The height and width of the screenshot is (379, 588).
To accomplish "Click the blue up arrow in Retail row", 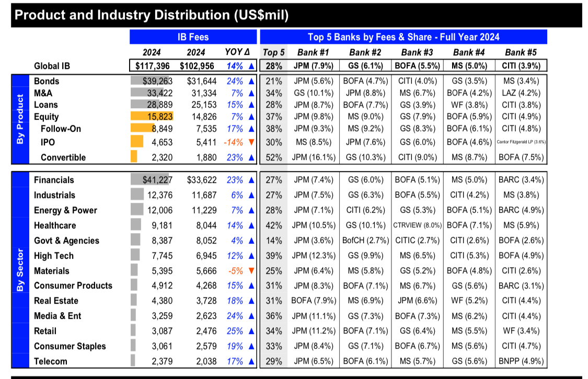I will pyautogui.click(x=251, y=331).
